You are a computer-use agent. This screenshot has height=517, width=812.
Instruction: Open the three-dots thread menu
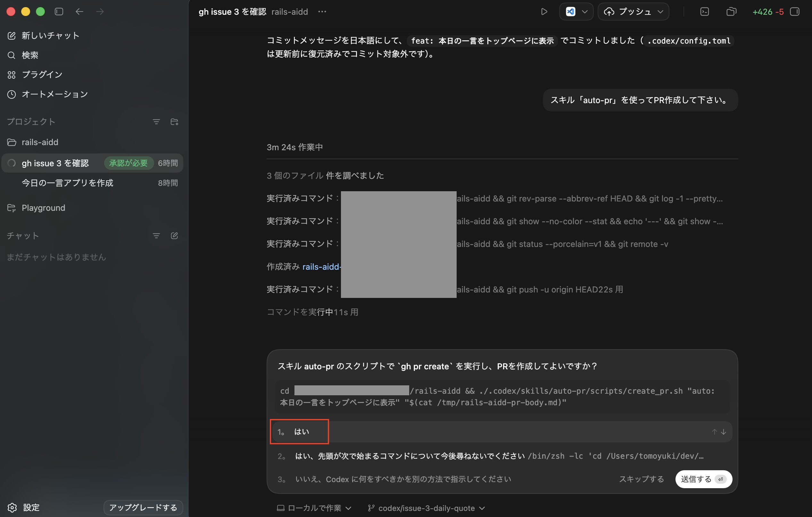pos(322,12)
